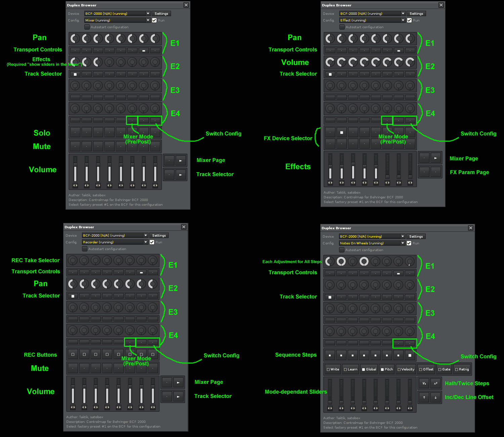Click Mixer Page next arrow in Recorder window
Screen dimensions: 504x437
[x=178, y=383]
